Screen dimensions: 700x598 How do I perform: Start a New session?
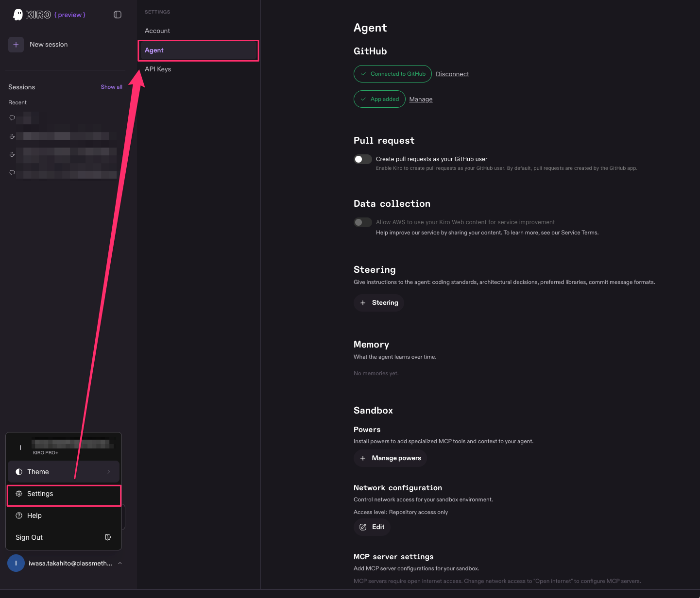click(49, 45)
